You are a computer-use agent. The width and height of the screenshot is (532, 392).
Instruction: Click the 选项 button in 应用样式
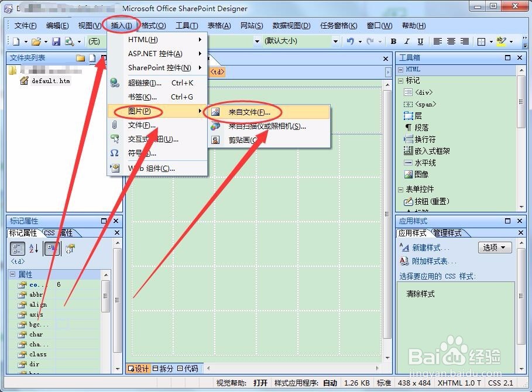point(494,247)
